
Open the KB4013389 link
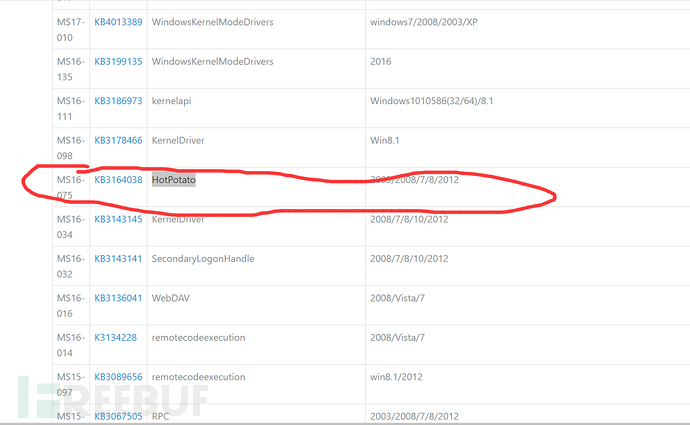(x=118, y=22)
